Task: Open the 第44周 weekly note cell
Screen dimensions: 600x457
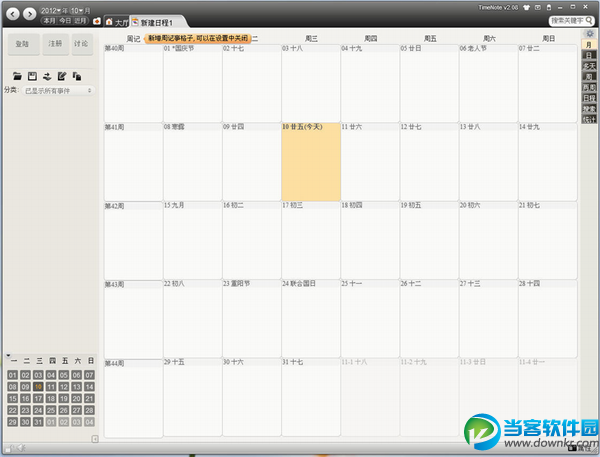Action: (133, 398)
